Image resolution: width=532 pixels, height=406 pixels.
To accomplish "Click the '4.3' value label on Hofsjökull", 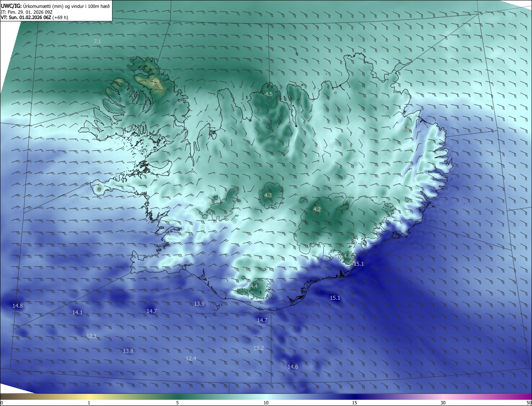I will pyautogui.click(x=268, y=195).
